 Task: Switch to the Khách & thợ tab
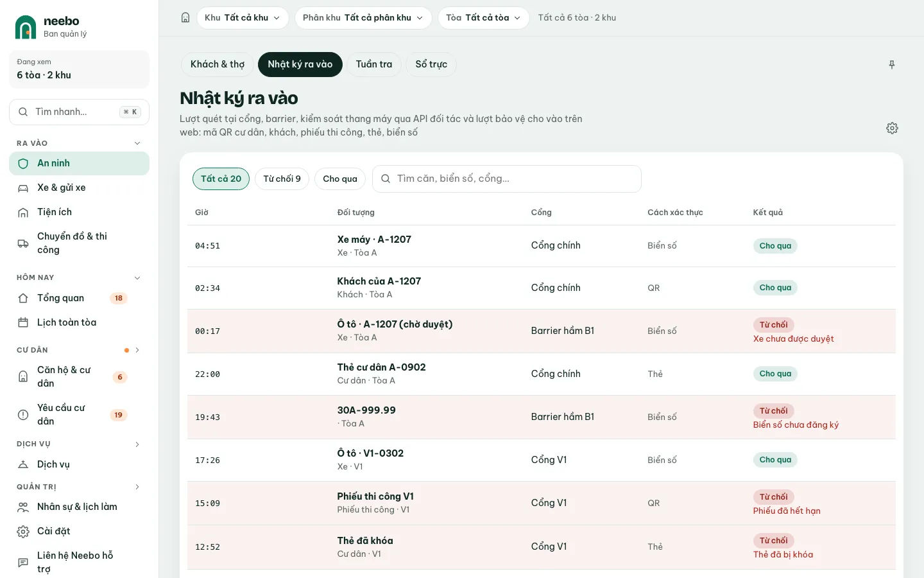pyautogui.click(x=218, y=64)
